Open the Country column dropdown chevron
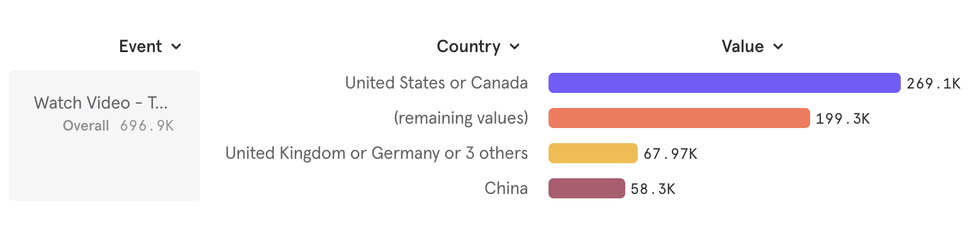The width and height of the screenshot is (980, 231). coord(515,47)
